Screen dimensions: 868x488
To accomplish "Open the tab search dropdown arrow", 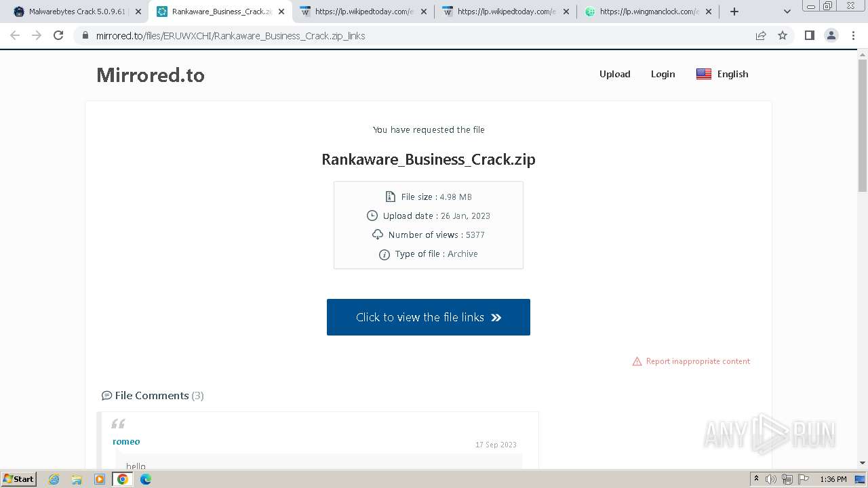I will (787, 12).
